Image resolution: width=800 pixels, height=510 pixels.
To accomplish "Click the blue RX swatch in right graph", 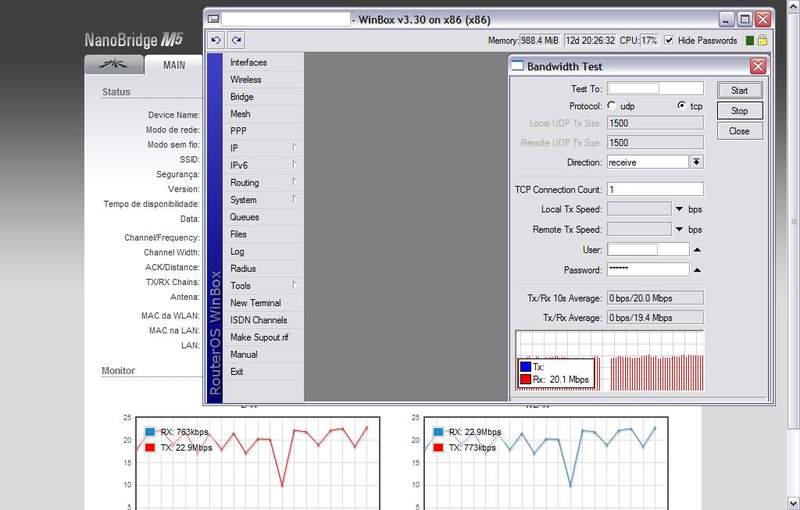I will [x=438, y=431].
